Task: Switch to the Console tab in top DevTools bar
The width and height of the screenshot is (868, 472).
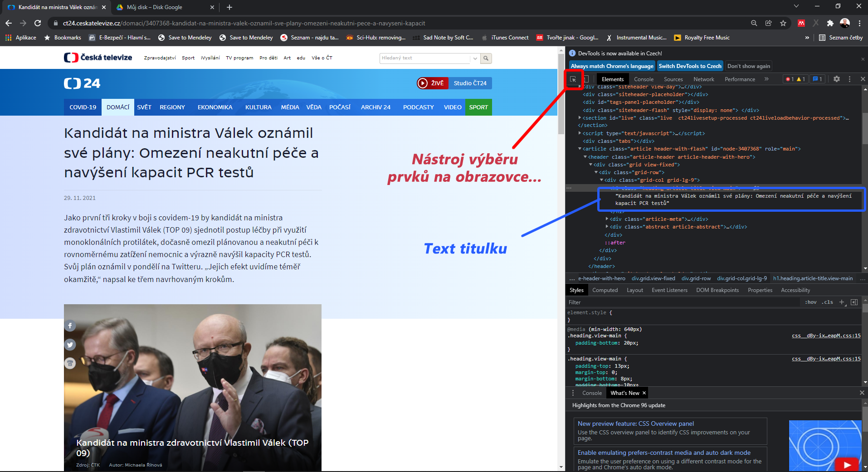Action: tap(644, 79)
